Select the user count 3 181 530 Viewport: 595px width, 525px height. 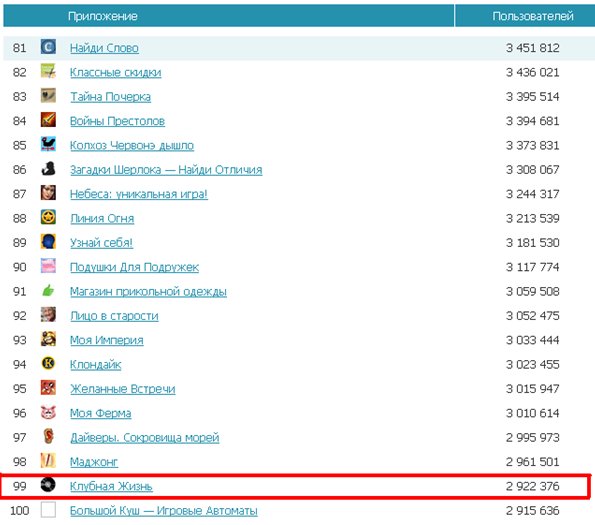532,242
